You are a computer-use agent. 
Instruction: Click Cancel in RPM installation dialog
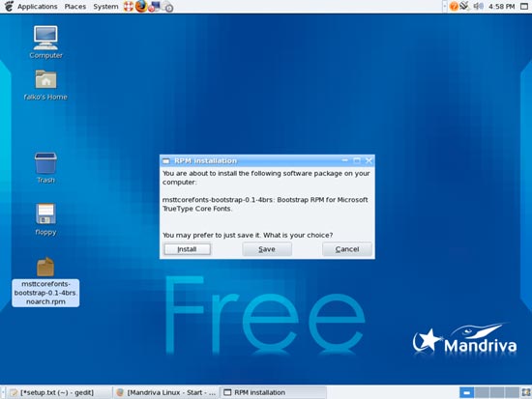(x=347, y=249)
